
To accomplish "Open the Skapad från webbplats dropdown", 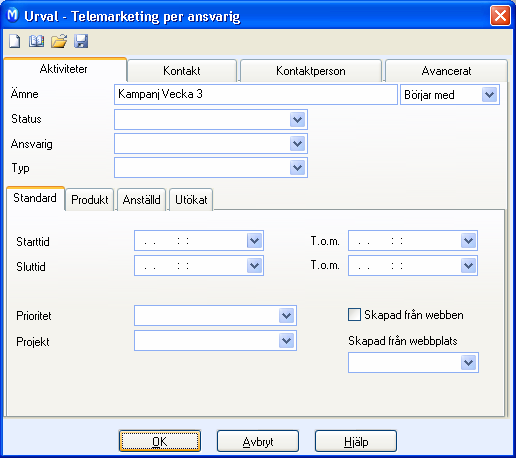I will 468,362.
